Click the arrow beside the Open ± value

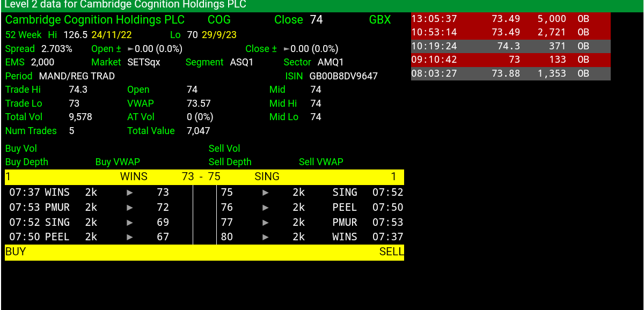pyautogui.click(x=130, y=49)
